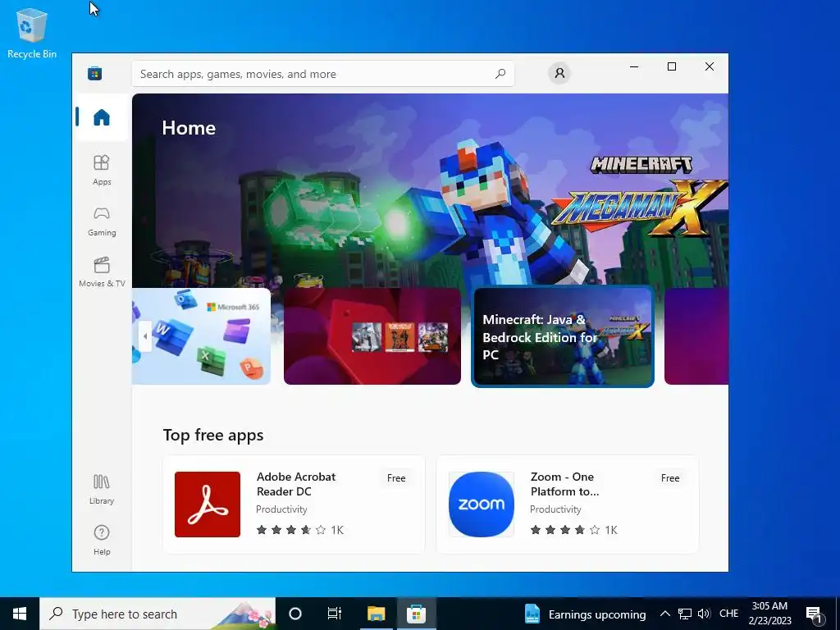Image resolution: width=840 pixels, height=630 pixels.
Task: Open the volume control tray icon
Action: point(704,614)
